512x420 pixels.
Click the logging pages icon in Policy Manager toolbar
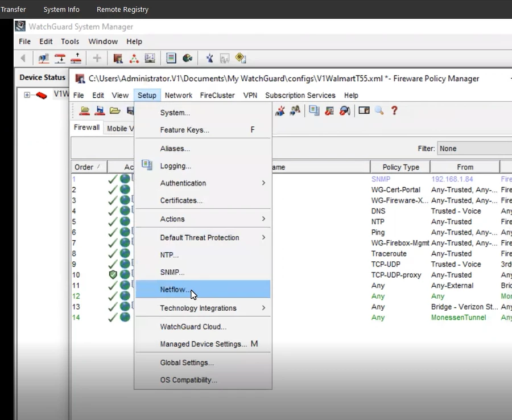click(x=314, y=111)
